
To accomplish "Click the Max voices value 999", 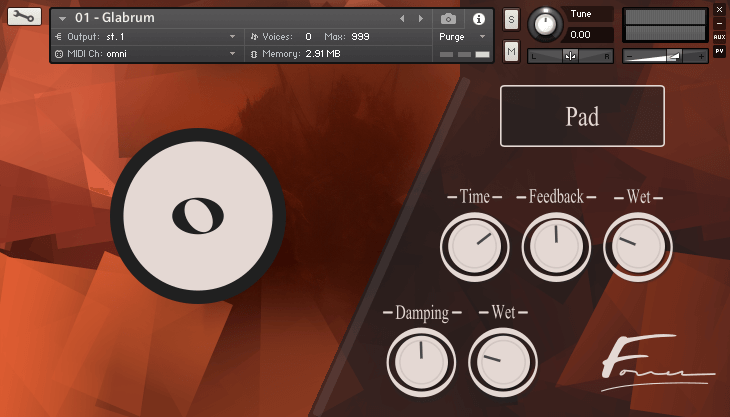I will click(x=360, y=37).
